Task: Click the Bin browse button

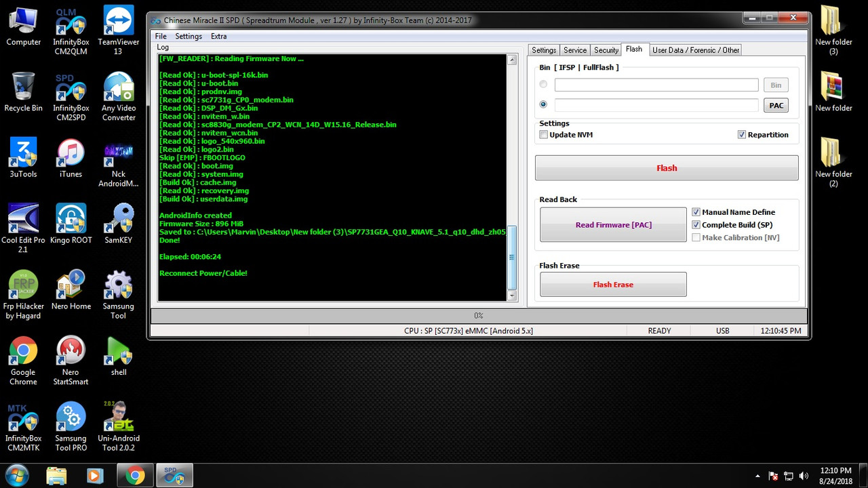Action: coord(776,85)
